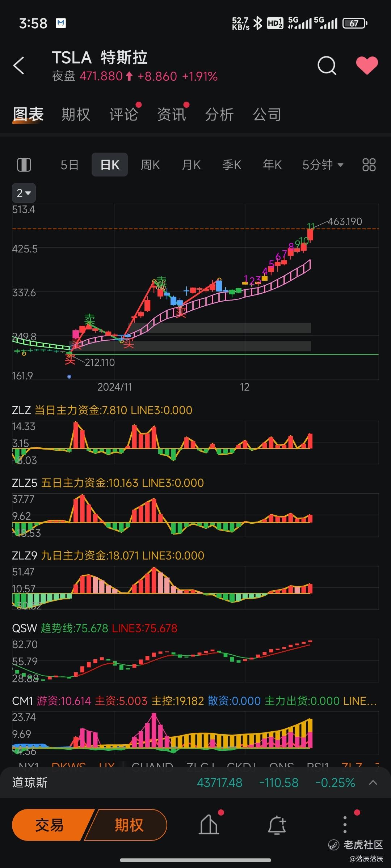Tap the ZLZ9 九日主力资金 indicator header
Screen dimensions: 391x868
click(x=108, y=556)
